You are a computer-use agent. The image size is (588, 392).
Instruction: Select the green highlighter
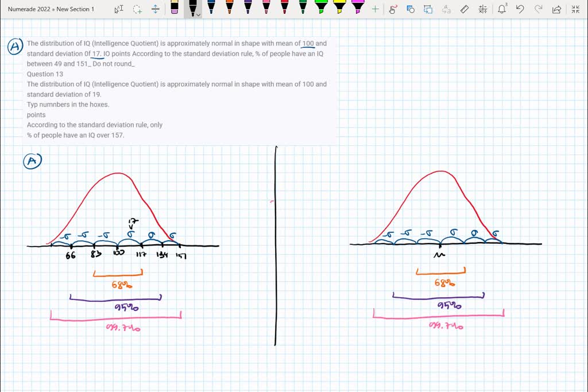coord(320,9)
